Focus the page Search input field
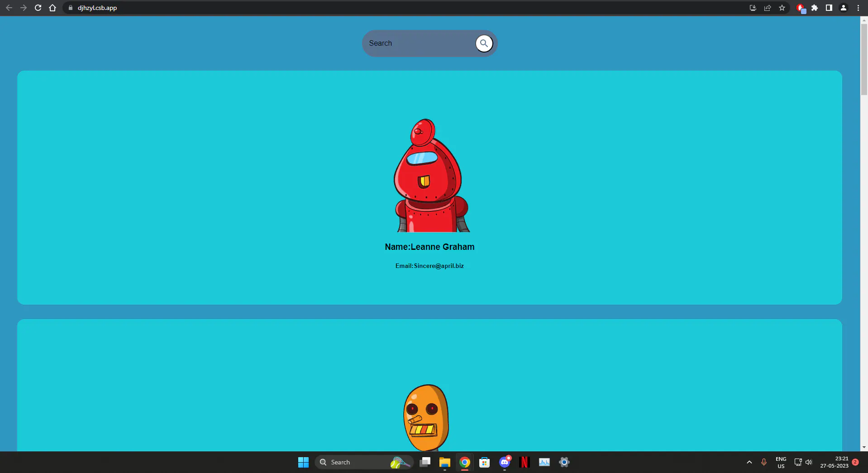The image size is (868, 473). [x=419, y=43]
